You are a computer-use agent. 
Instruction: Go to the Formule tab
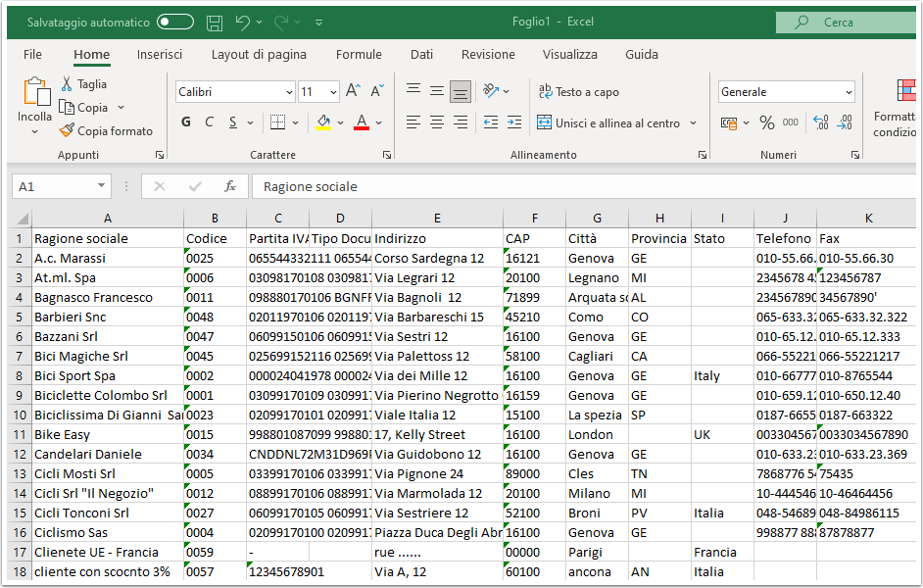pos(359,54)
